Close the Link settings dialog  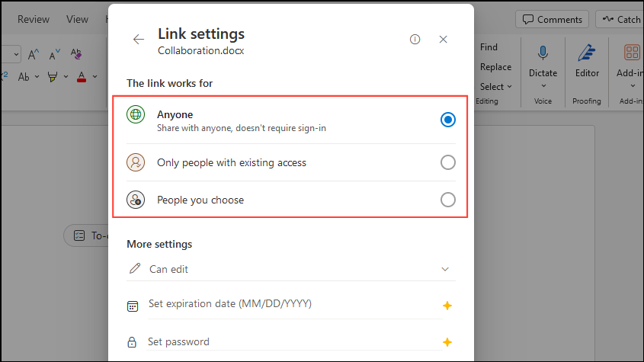click(444, 40)
